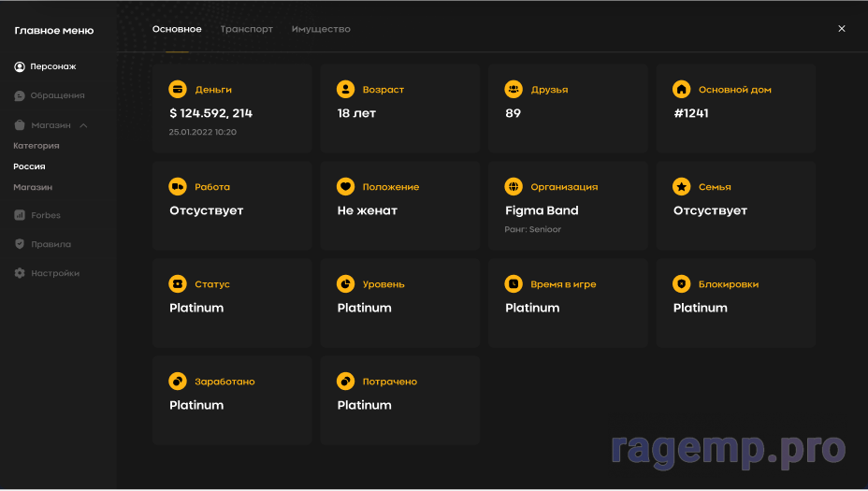Click the Друзья card title

pyautogui.click(x=549, y=90)
